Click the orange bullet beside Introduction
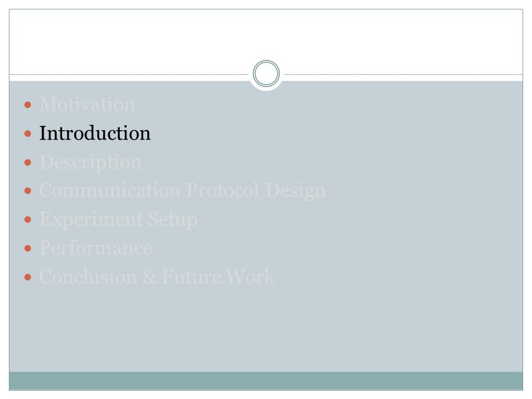The height and width of the screenshot is (399, 532). (28, 134)
